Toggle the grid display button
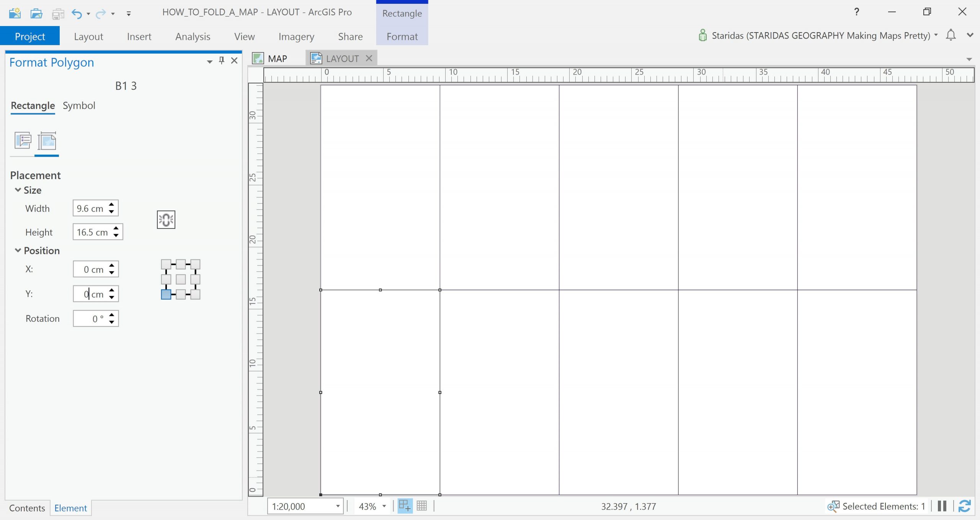 (421, 506)
